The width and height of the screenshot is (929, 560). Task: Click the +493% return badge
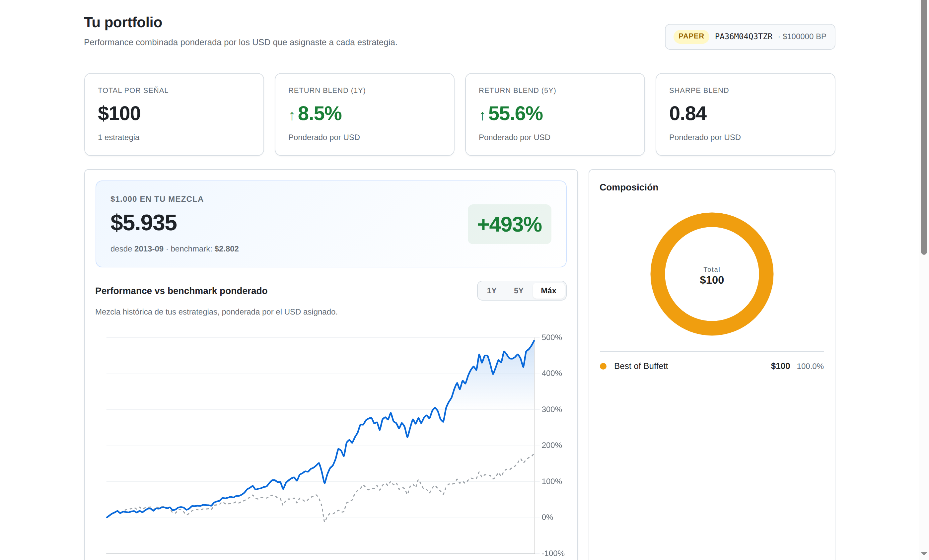coord(509,224)
